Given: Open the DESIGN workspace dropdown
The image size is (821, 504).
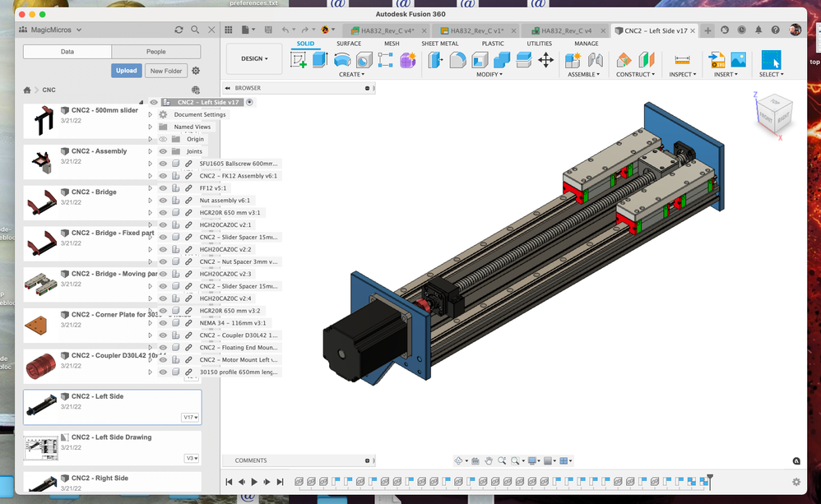Looking at the screenshot, I should click(254, 58).
